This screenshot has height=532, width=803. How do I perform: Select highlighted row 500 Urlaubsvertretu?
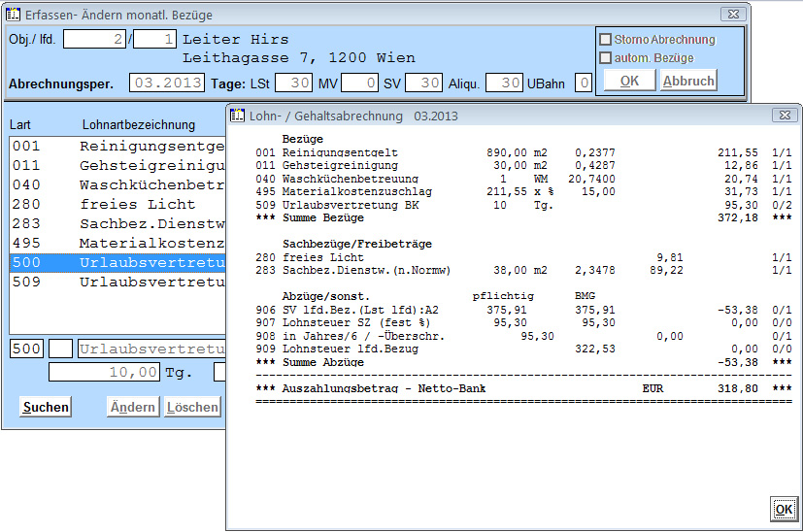pyautogui.click(x=117, y=263)
